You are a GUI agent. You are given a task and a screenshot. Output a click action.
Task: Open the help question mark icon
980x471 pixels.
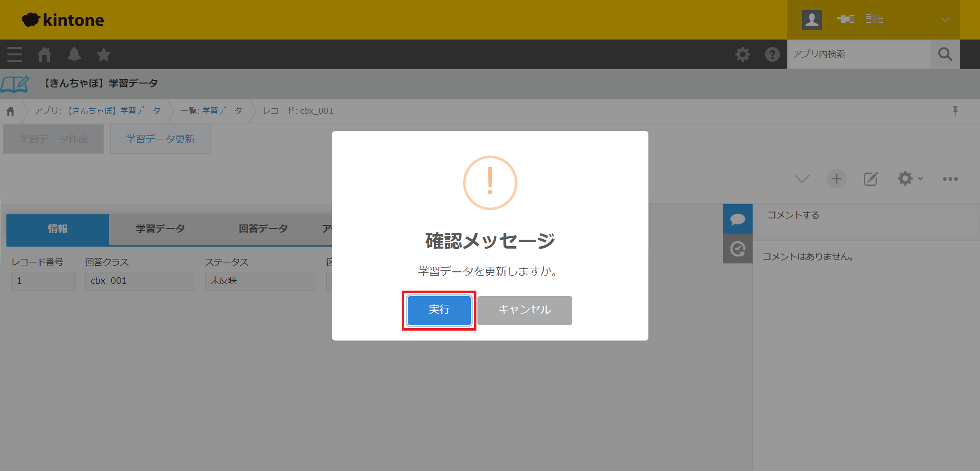point(772,54)
